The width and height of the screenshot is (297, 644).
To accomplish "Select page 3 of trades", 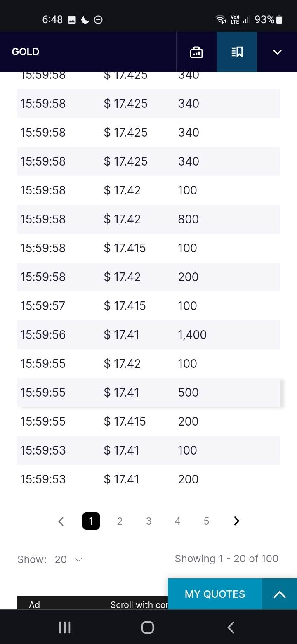I will 148,521.
